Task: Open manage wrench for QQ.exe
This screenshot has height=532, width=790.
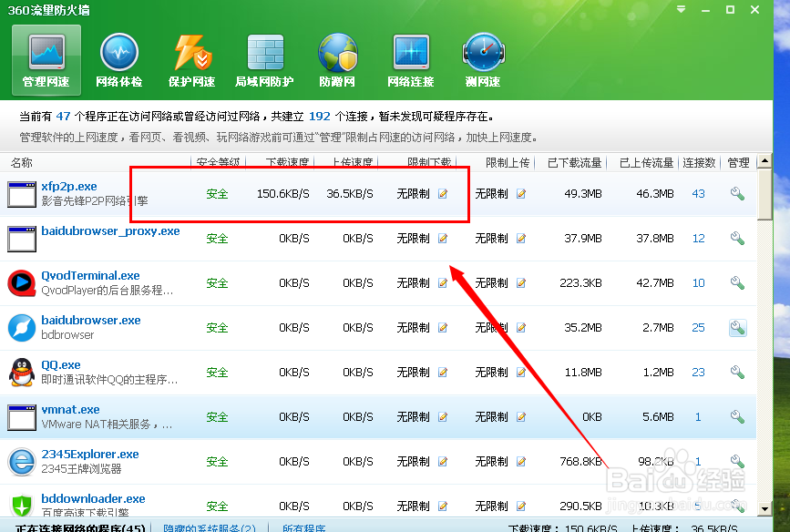Action: 737,373
